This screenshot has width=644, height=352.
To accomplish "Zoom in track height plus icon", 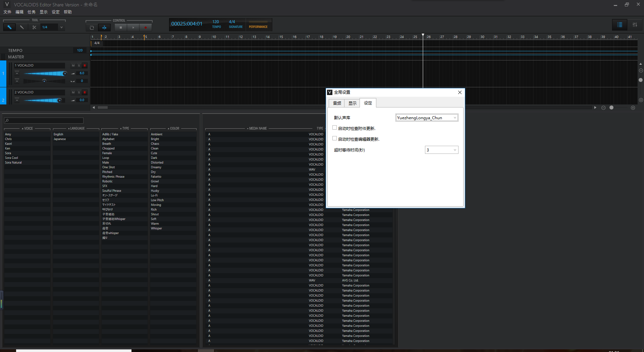I will click(x=641, y=100).
